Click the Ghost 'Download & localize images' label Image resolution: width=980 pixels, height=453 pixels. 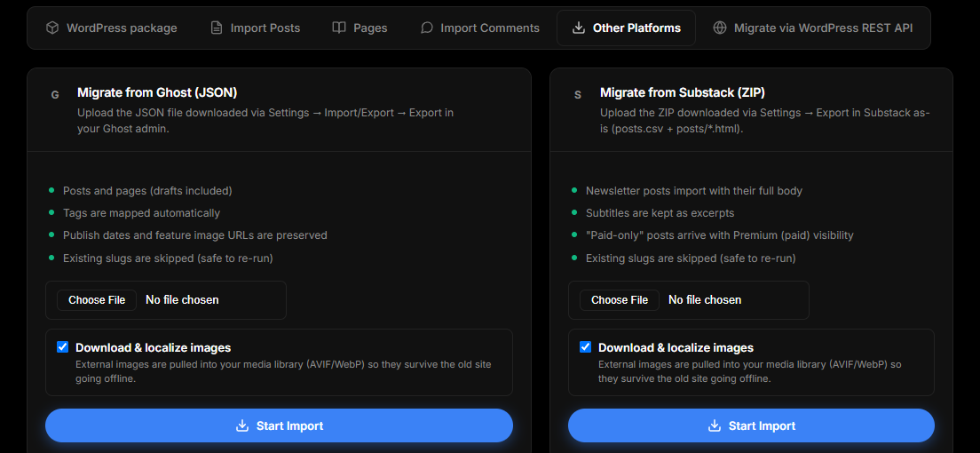pos(153,348)
